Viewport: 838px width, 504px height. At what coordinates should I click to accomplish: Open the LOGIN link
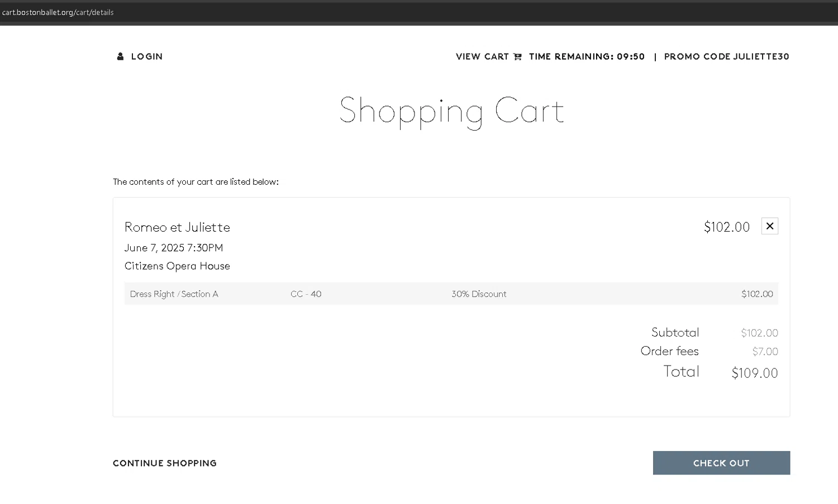coord(146,56)
